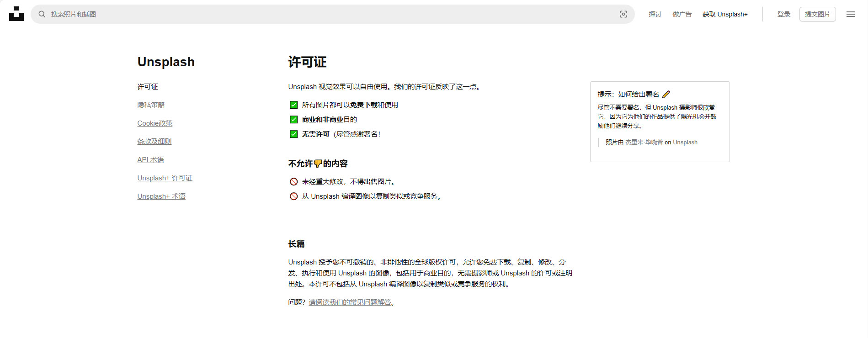Click photographer link 杰里米·毕晓普

pyautogui.click(x=644, y=143)
